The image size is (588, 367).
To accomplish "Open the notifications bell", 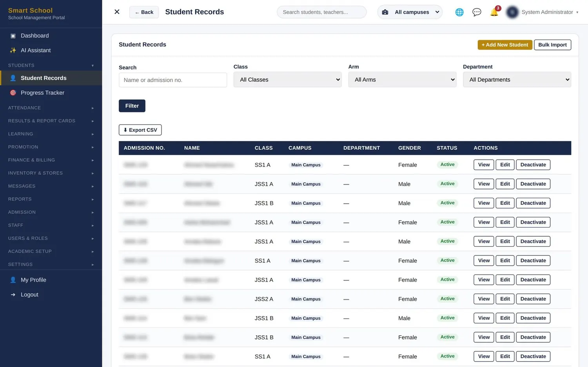I will tap(494, 12).
